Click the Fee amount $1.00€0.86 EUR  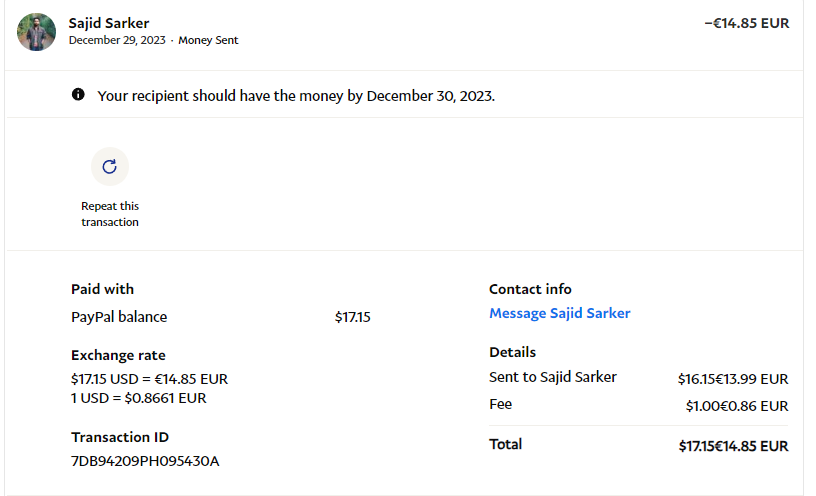pyautogui.click(x=736, y=406)
